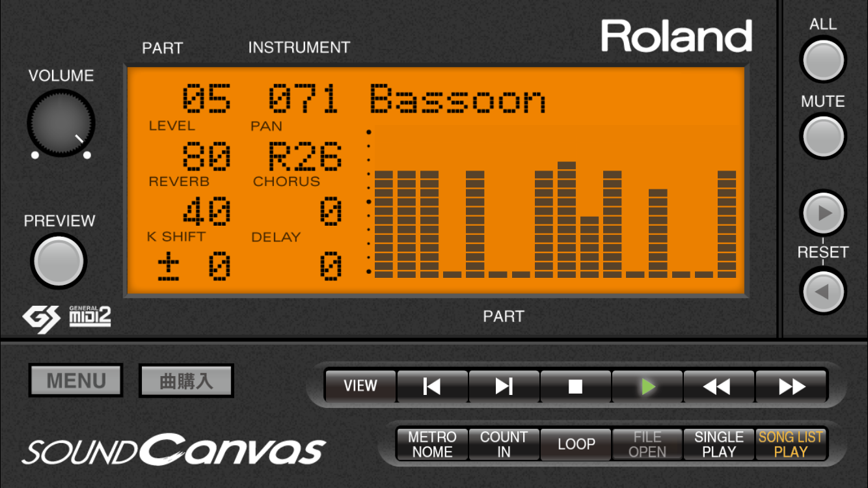Select the DELAY value 0
Viewport: 868px width, 488px height.
331,267
